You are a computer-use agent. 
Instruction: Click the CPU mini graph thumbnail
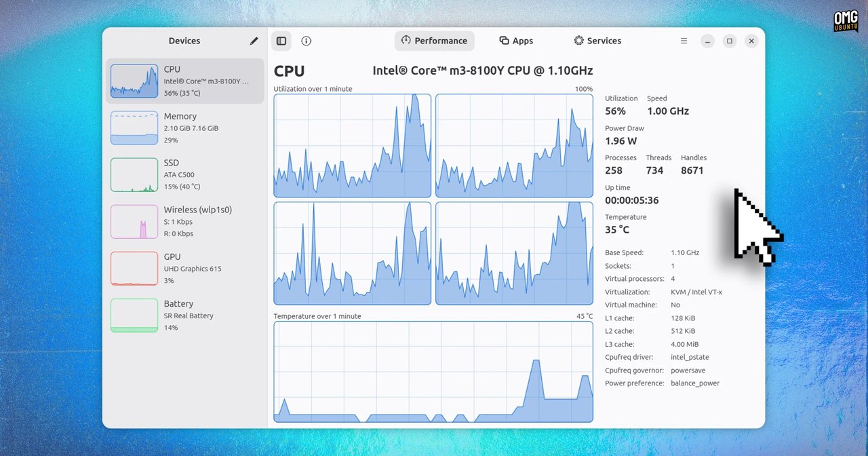[x=134, y=81]
